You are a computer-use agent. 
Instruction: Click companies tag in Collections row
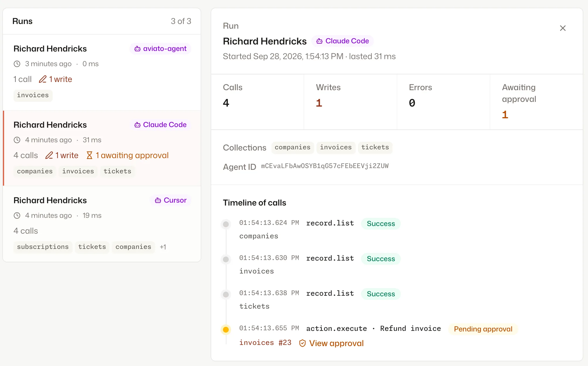click(x=293, y=148)
